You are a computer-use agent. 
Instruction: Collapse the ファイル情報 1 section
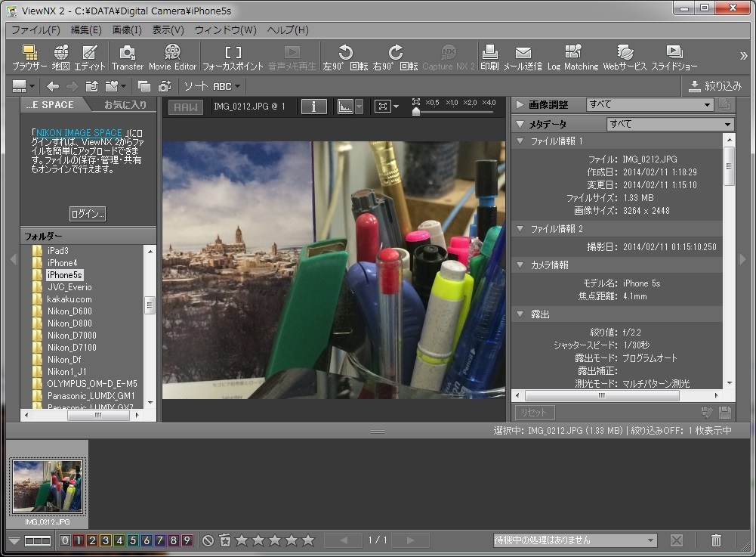(520, 141)
